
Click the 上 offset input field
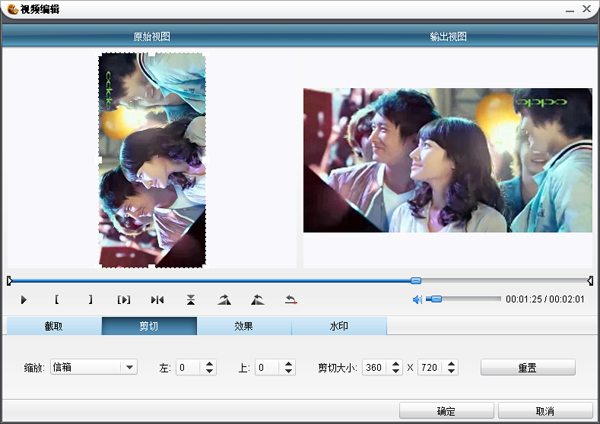point(267,368)
